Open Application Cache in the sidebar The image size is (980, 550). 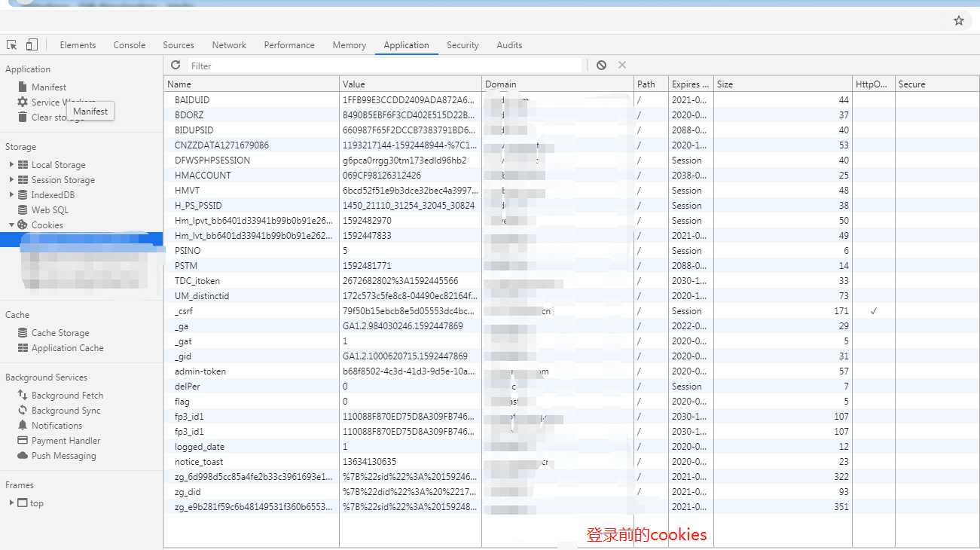tap(67, 348)
